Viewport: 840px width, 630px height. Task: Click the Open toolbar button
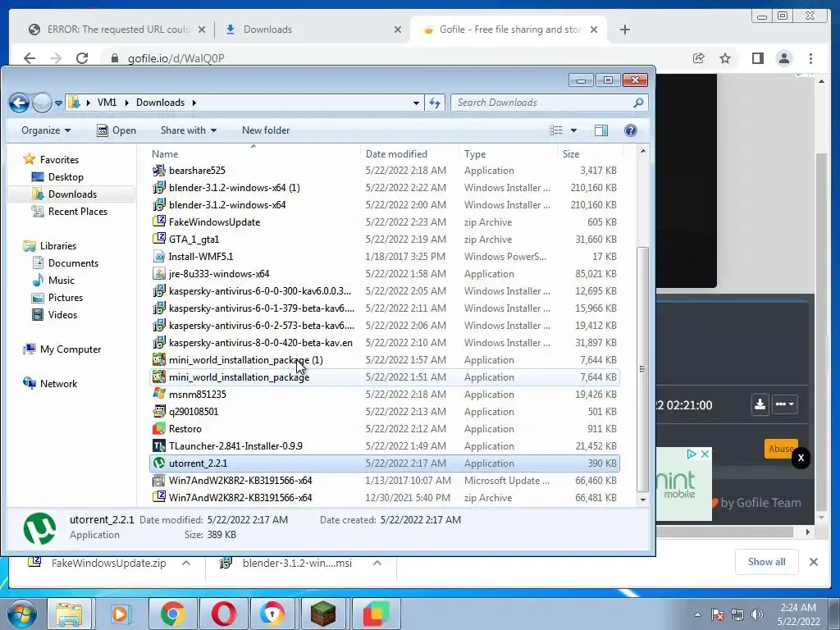tap(116, 130)
